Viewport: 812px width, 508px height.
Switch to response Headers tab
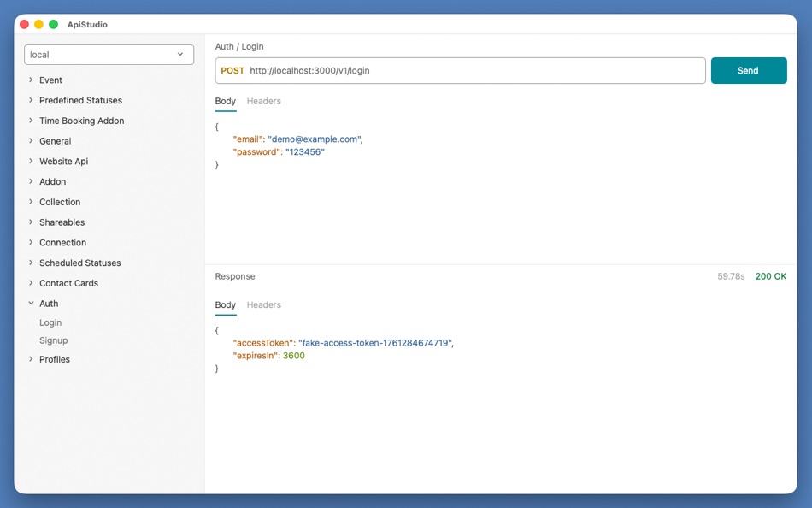263,304
